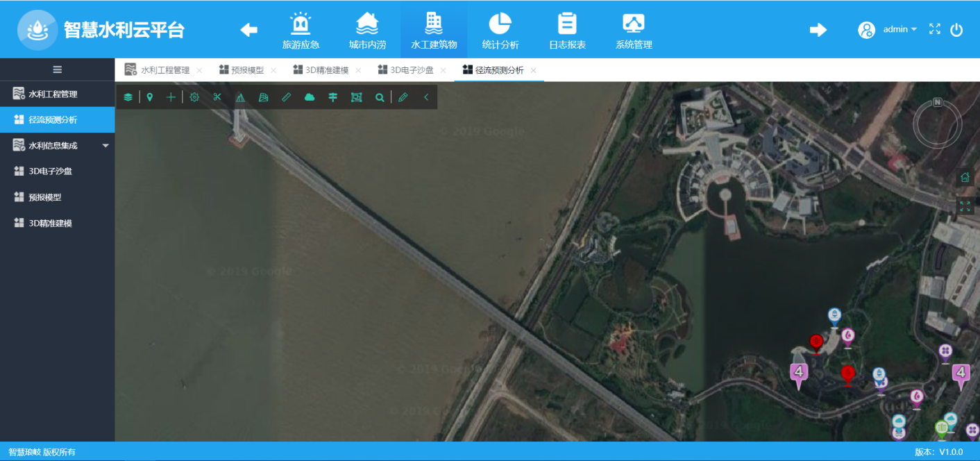
Task: Select the ruler measurement tool
Action: (x=287, y=97)
